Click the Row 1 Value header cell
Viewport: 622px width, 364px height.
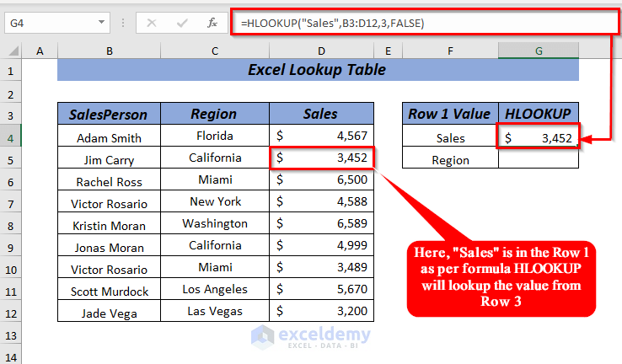pos(450,114)
